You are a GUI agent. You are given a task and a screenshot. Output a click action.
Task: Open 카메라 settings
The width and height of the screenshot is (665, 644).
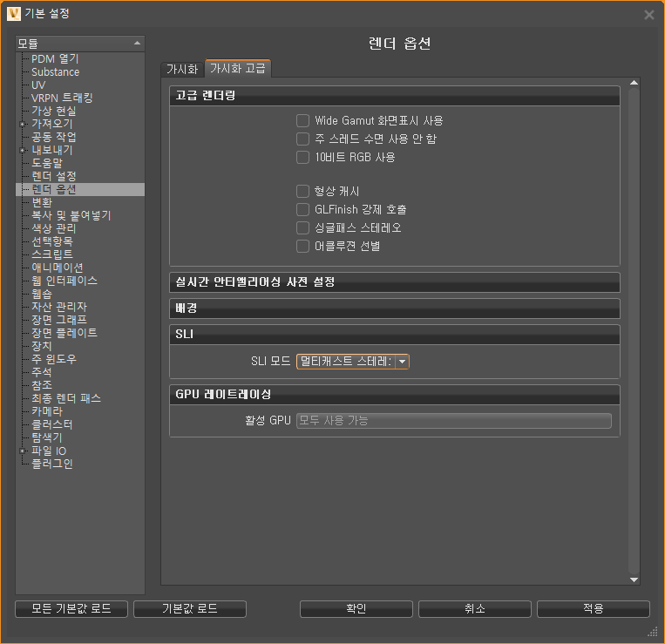click(x=47, y=411)
